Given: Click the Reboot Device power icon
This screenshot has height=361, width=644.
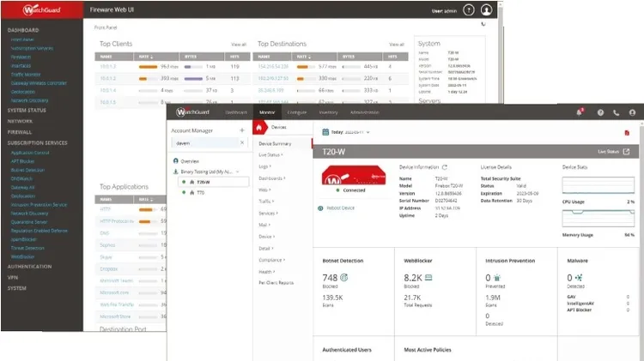Looking at the screenshot, I should 320,208.
